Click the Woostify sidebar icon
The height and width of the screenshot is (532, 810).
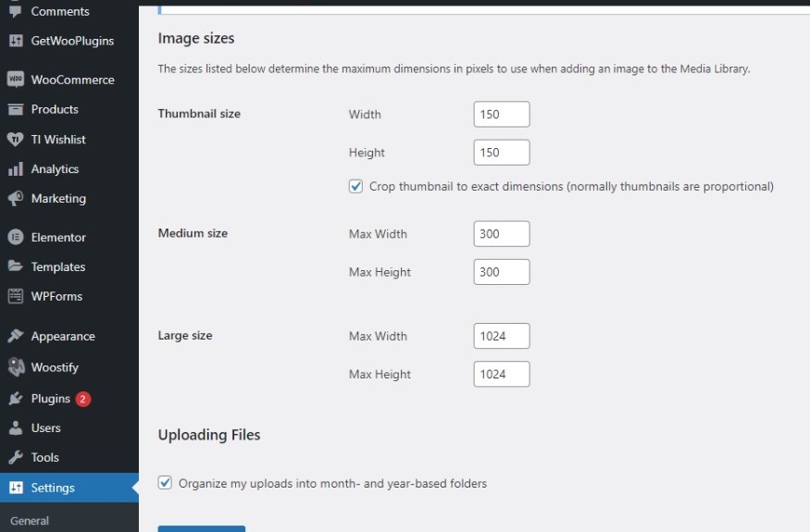coord(16,367)
